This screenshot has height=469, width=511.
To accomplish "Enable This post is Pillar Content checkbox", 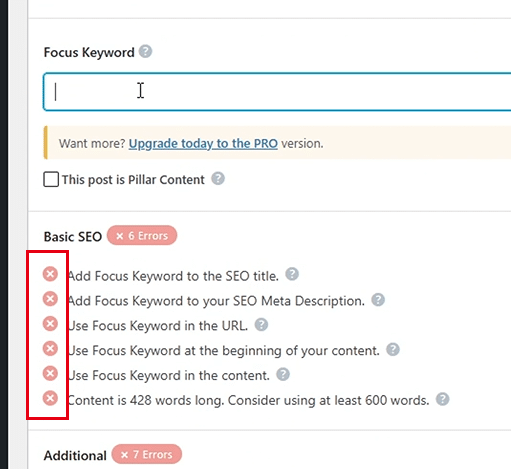I will point(51,179).
